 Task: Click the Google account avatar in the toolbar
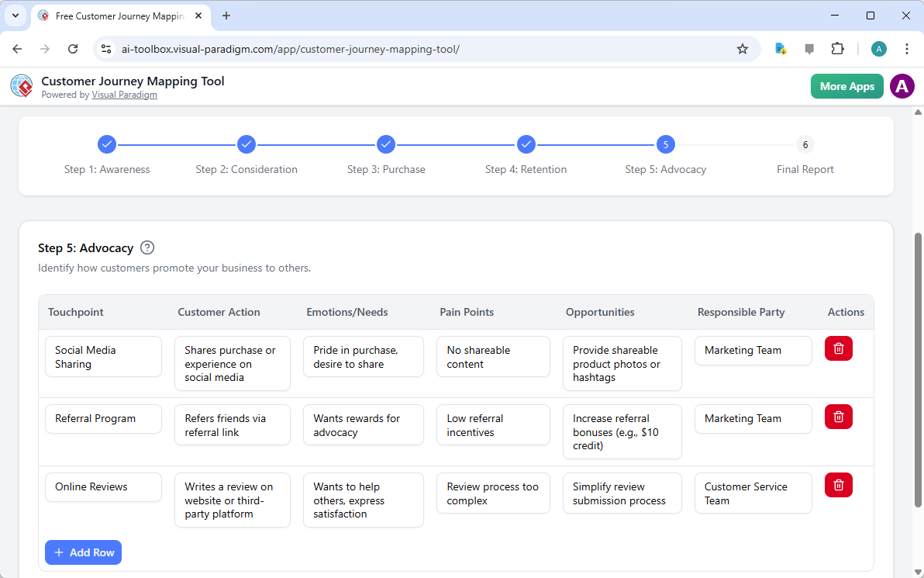pyautogui.click(x=878, y=48)
